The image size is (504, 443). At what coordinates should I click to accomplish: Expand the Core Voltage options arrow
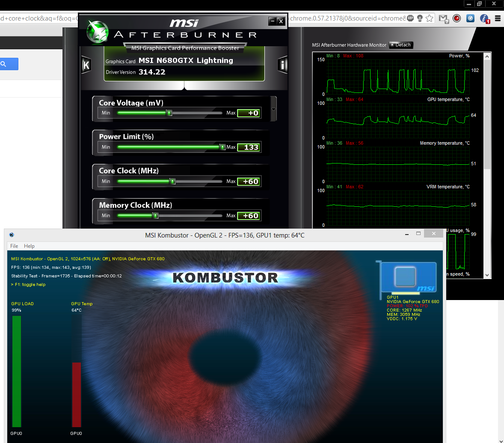273,109
